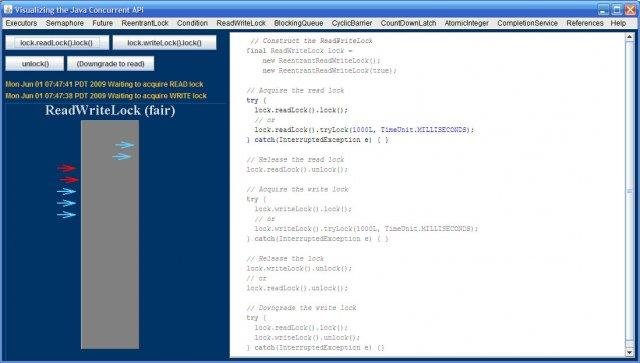Open the AtomicInteger menu
Screen dimensions: 640x363
tap(467, 23)
